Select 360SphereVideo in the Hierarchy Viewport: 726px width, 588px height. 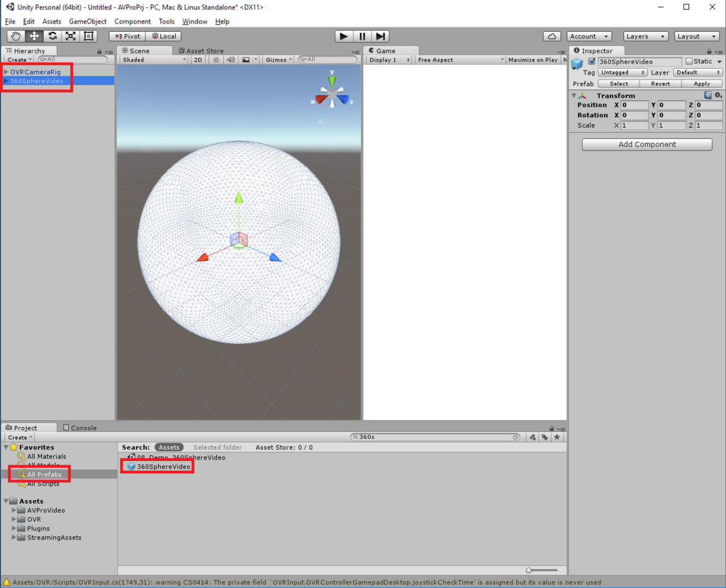[37, 81]
